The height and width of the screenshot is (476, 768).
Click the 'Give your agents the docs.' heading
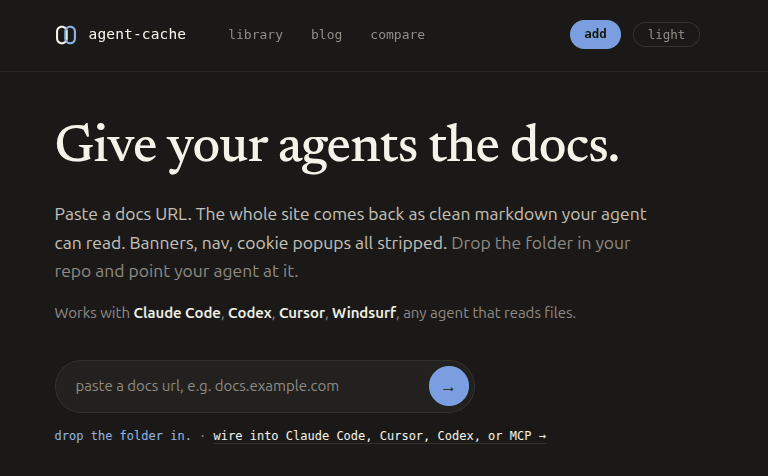coord(337,146)
